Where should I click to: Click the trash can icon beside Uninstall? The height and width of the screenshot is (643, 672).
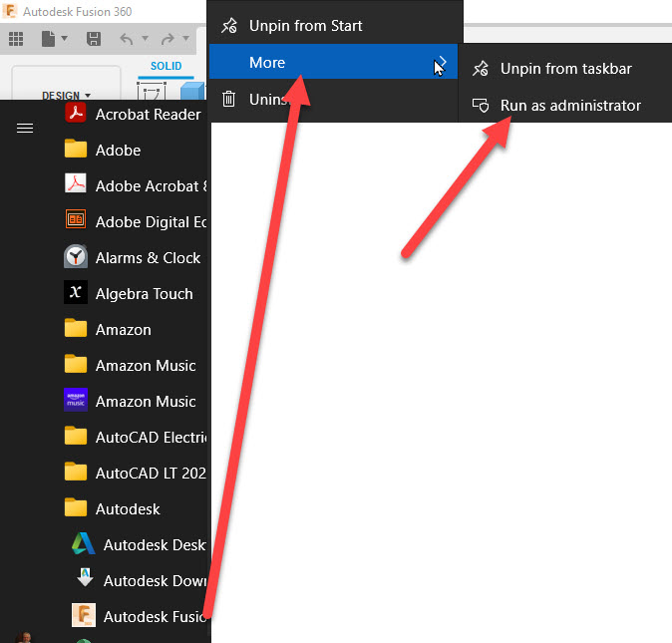click(x=229, y=99)
